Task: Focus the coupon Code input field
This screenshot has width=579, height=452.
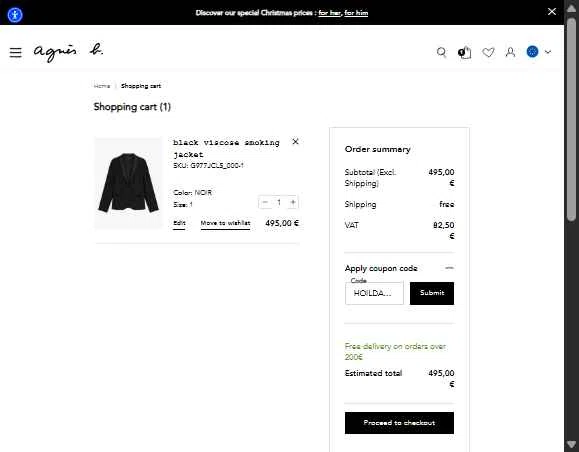Action: tap(374, 293)
